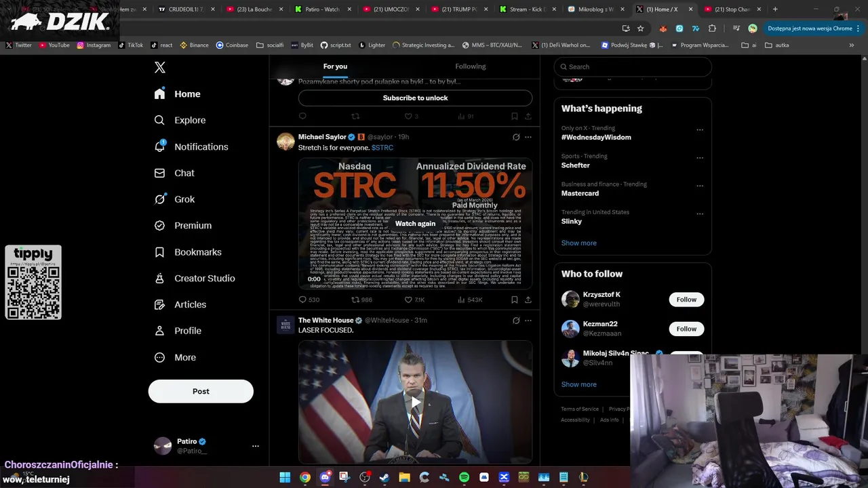Open Terms of Service link
This screenshot has height=488, width=868.
[x=580, y=409]
